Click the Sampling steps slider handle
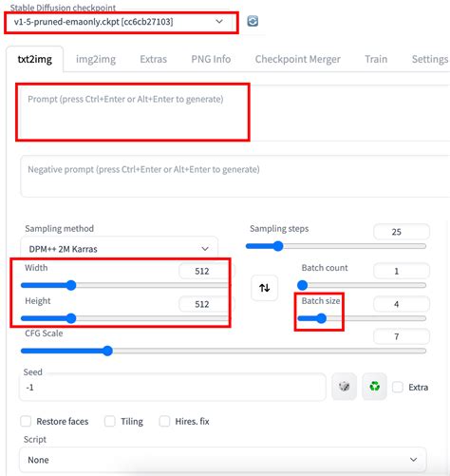This screenshot has height=476, width=450. tap(278, 246)
